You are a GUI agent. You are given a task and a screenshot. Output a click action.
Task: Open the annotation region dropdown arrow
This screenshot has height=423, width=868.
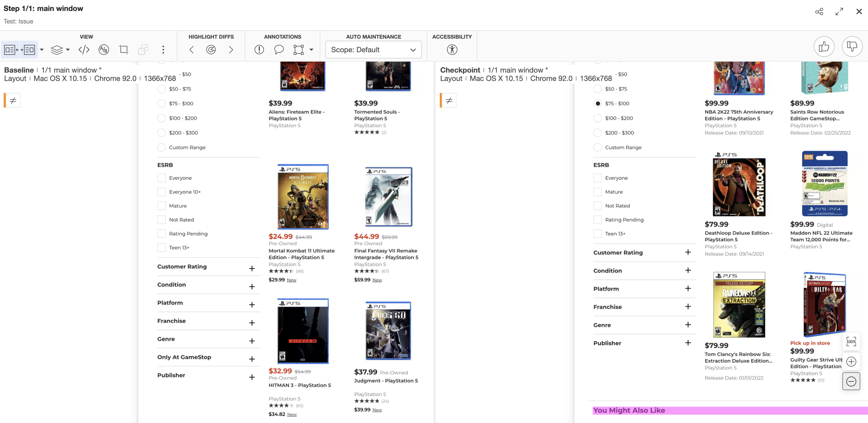(x=311, y=50)
